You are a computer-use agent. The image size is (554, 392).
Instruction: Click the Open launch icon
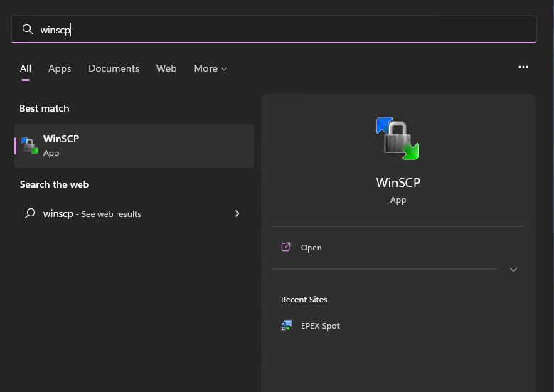[286, 247]
